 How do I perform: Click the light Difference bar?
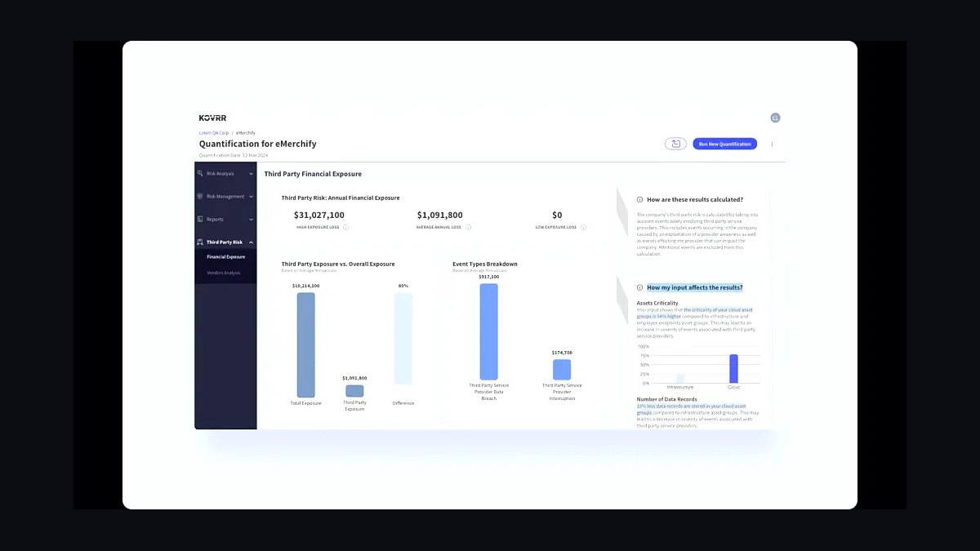(x=403, y=339)
